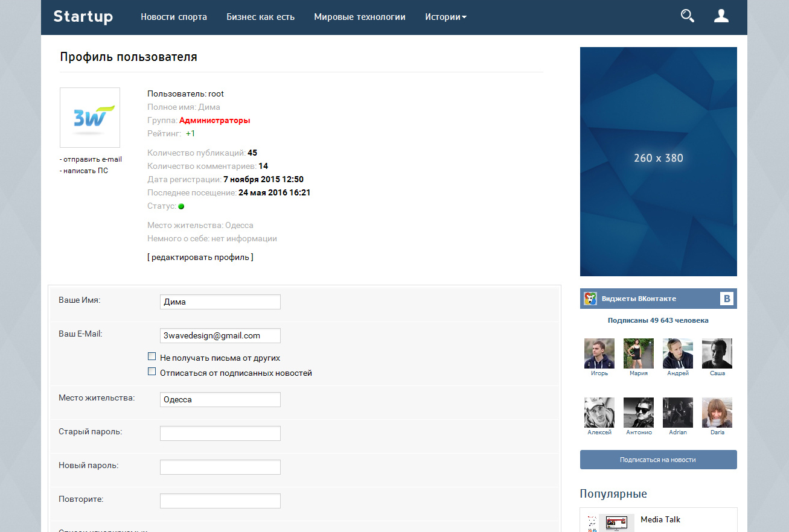The width and height of the screenshot is (789, 532).
Task: Enable 'Не получать письма от других' checkbox
Action: 152,356
